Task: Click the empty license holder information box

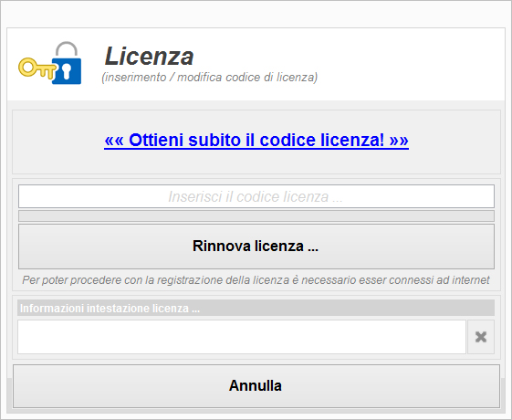Action: 242,337
